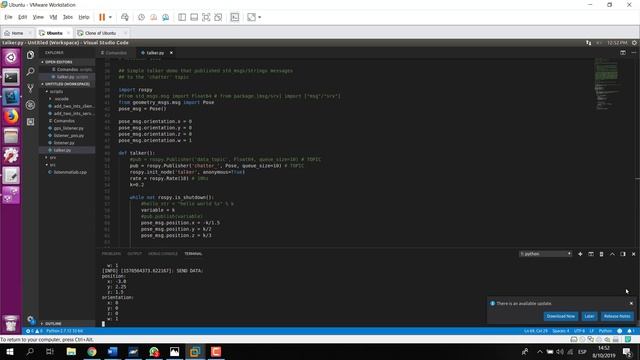Open editor More Actions ellipsis
Screen dimensions: 640x360
tap(633, 53)
